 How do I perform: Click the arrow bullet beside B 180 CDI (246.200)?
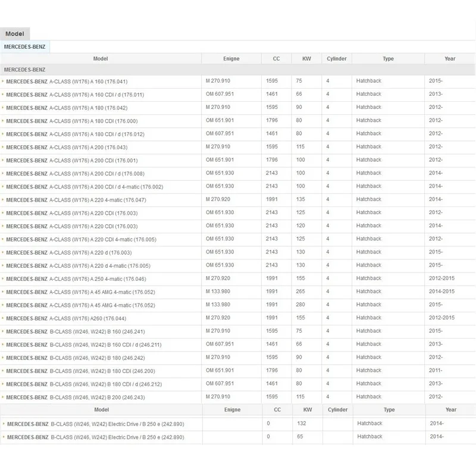click(3, 371)
